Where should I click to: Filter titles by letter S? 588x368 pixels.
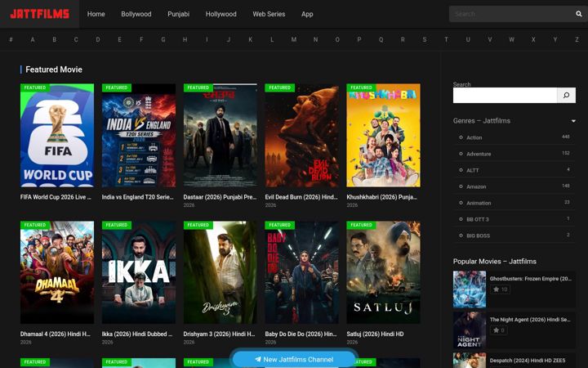point(425,39)
